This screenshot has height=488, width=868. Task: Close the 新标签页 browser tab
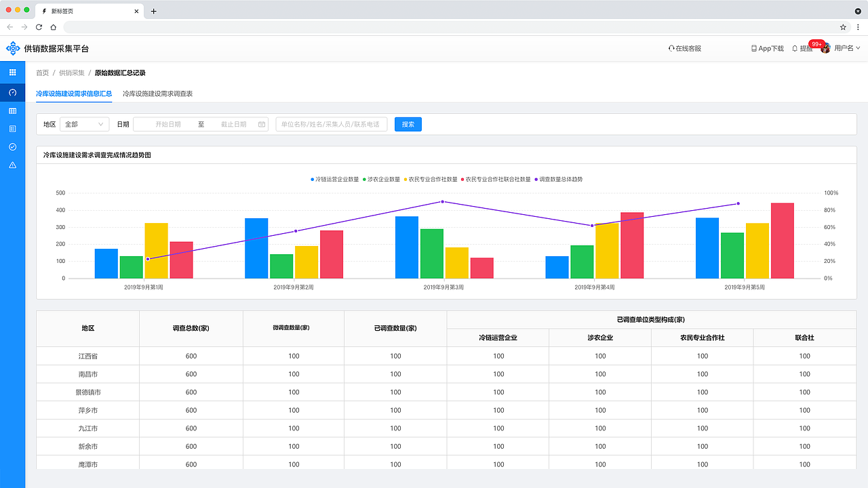(x=136, y=11)
